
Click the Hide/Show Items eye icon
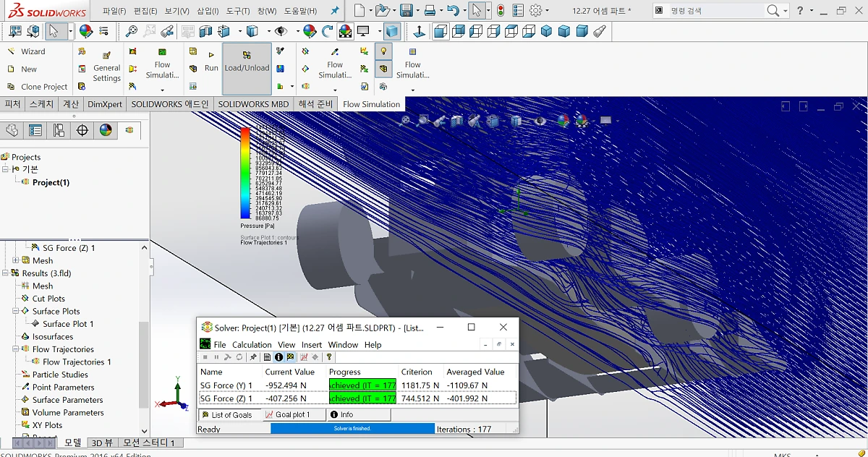pos(280,31)
